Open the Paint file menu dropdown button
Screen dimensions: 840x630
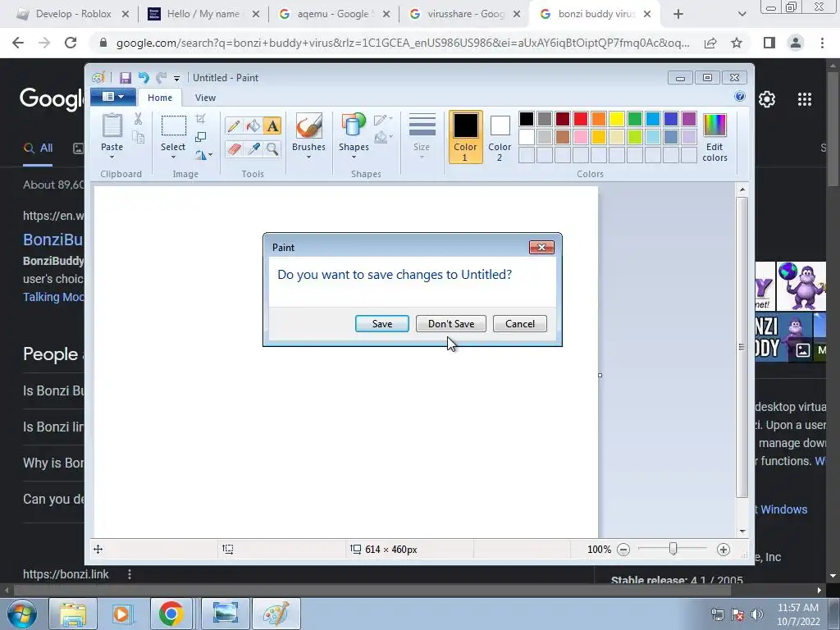tap(113, 97)
